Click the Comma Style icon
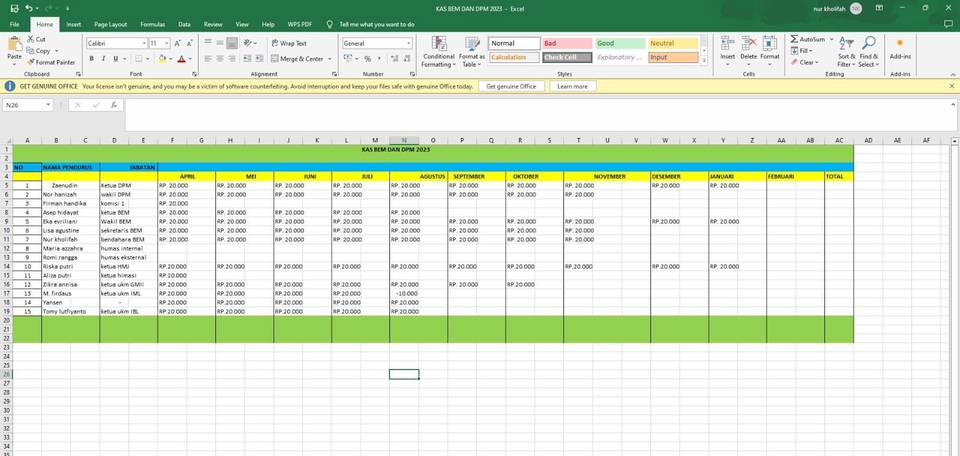The height and width of the screenshot is (456, 960). tap(379, 59)
